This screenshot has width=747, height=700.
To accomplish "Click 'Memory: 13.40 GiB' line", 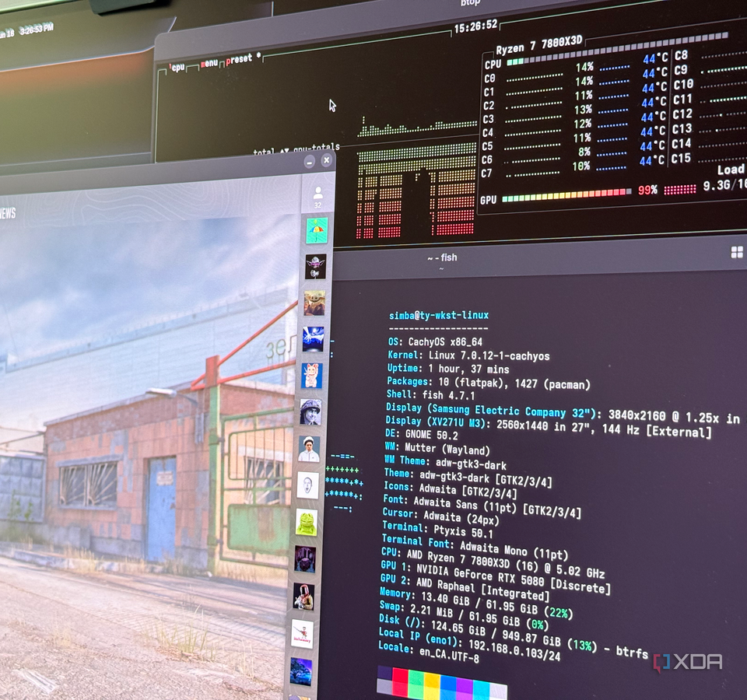I will tap(476, 602).
